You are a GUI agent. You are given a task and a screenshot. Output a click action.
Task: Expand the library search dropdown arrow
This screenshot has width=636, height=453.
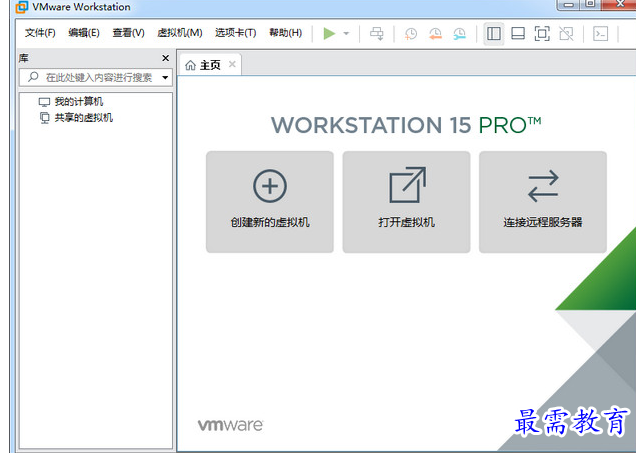[x=165, y=77]
